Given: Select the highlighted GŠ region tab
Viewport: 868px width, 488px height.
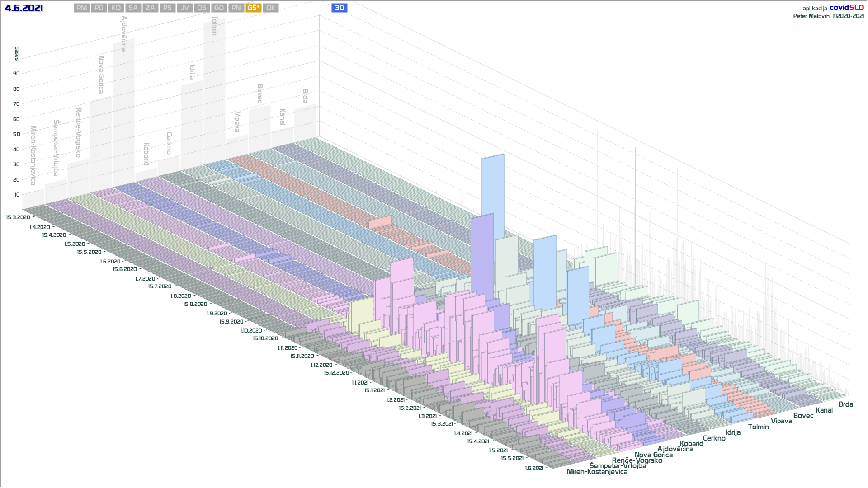Looking at the screenshot, I should [x=254, y=8].
